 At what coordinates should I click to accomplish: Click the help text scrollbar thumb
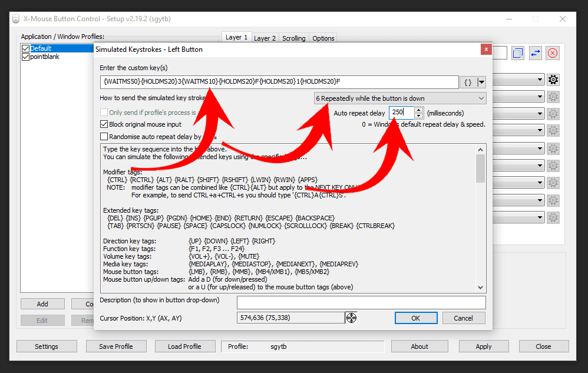[480, 169]
